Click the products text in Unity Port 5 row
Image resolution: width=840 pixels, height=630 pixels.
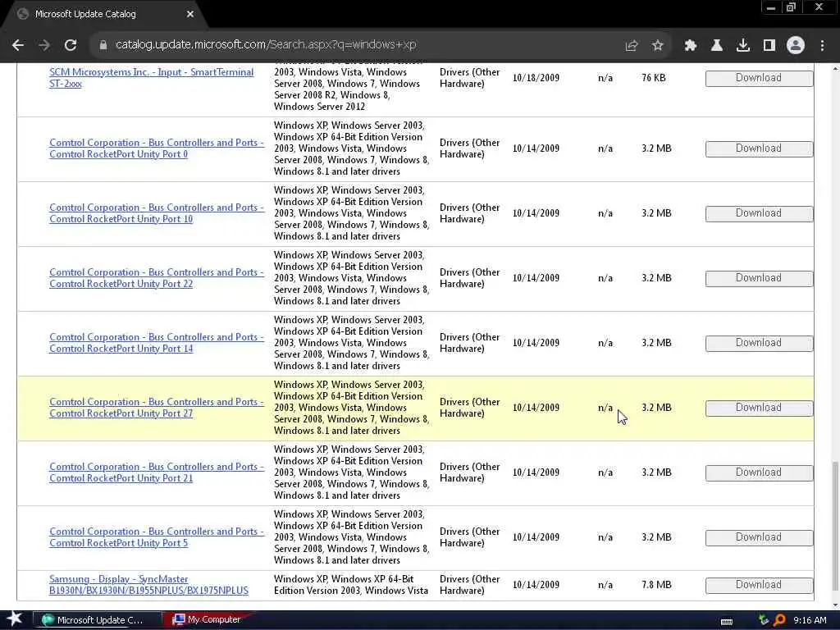(x=351, y=537)
